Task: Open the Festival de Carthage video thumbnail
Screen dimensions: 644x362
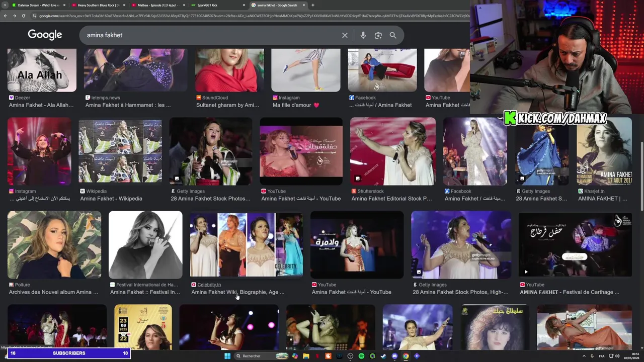Action: 575,245
